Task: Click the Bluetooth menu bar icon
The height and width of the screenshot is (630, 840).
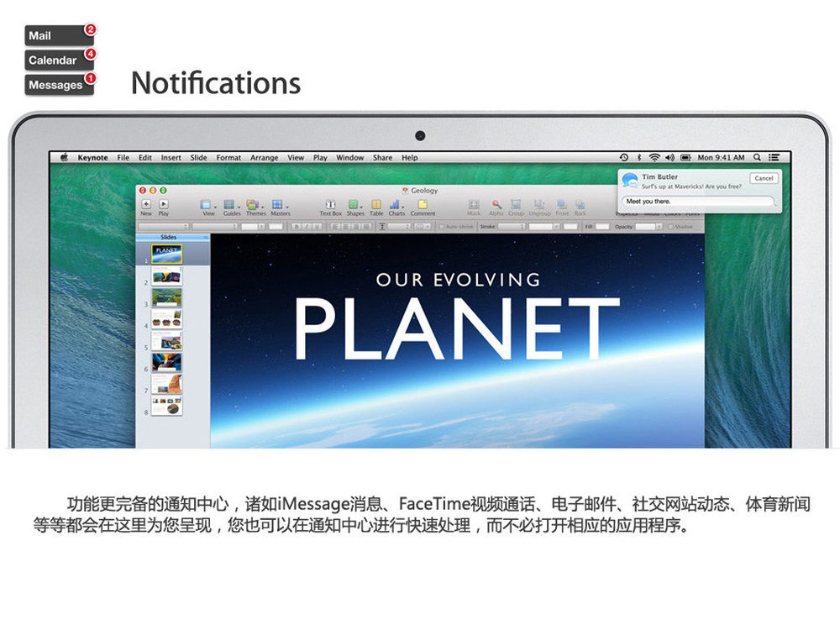Action: (x=639, y=158)
